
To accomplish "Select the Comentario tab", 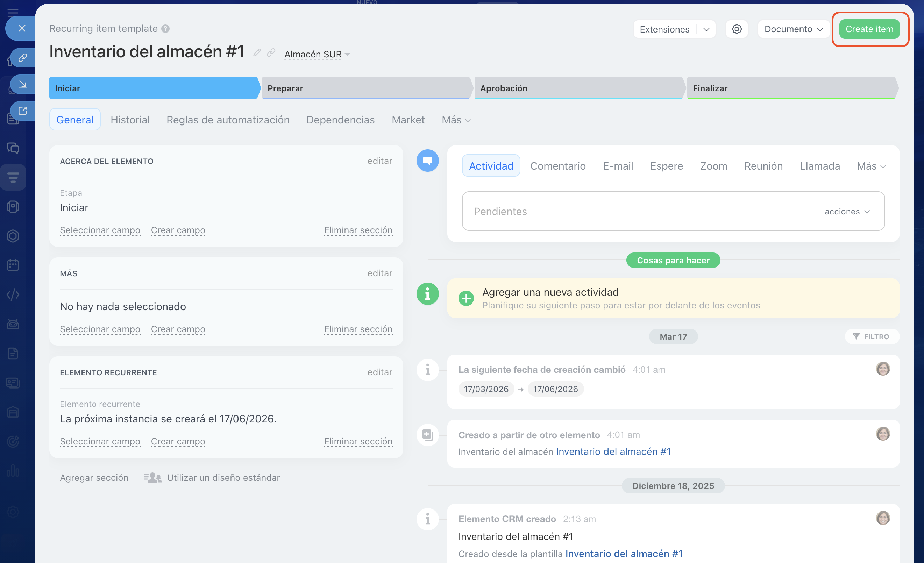I will 557,166.
